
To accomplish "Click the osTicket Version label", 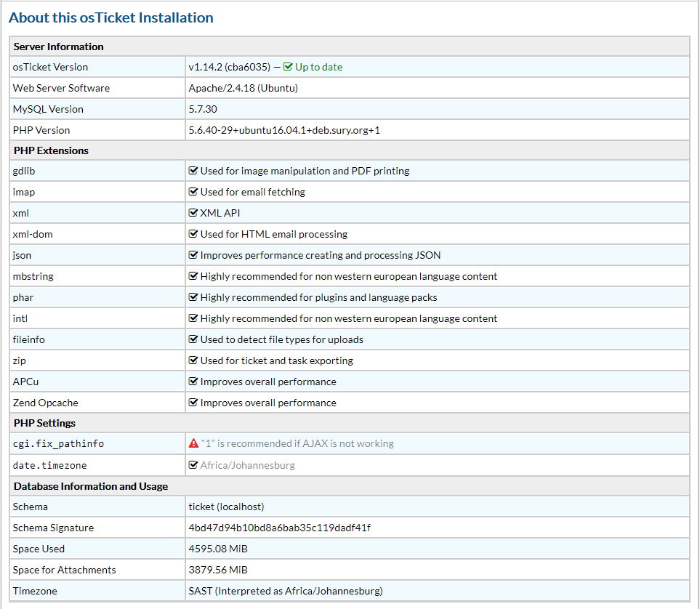I will (x=50, y=67).
